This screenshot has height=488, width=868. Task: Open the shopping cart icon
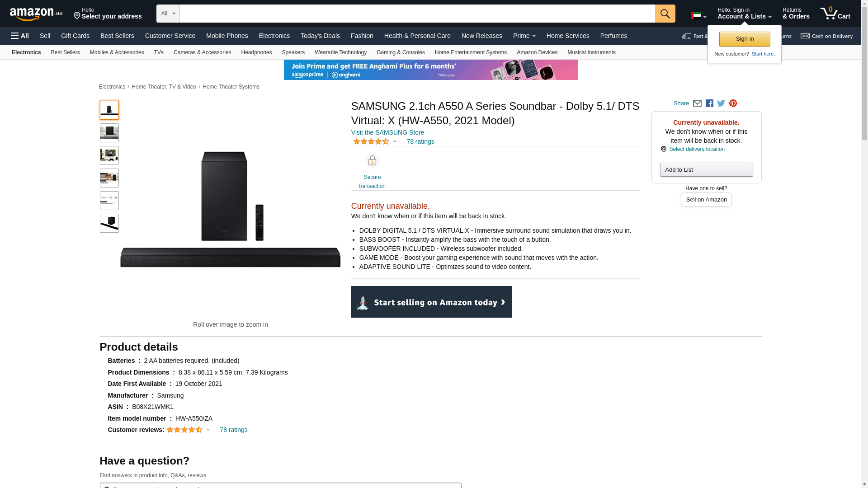[835, 14]
